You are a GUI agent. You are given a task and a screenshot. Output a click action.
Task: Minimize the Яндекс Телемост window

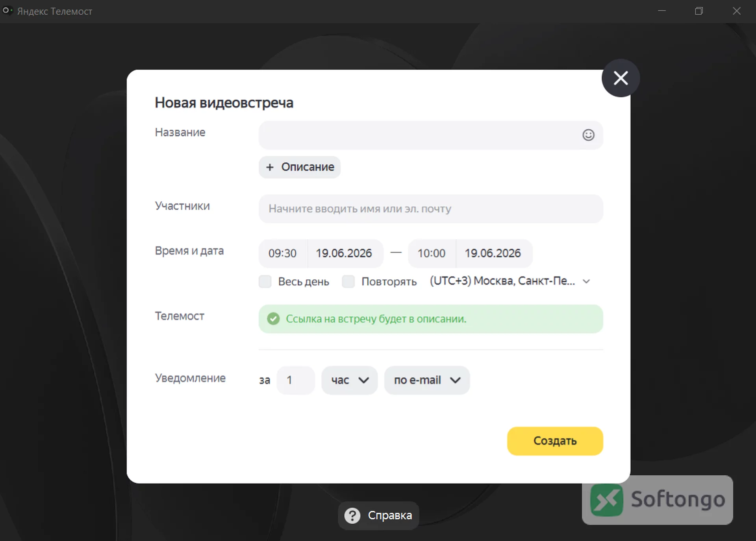(x=662, y=11)
